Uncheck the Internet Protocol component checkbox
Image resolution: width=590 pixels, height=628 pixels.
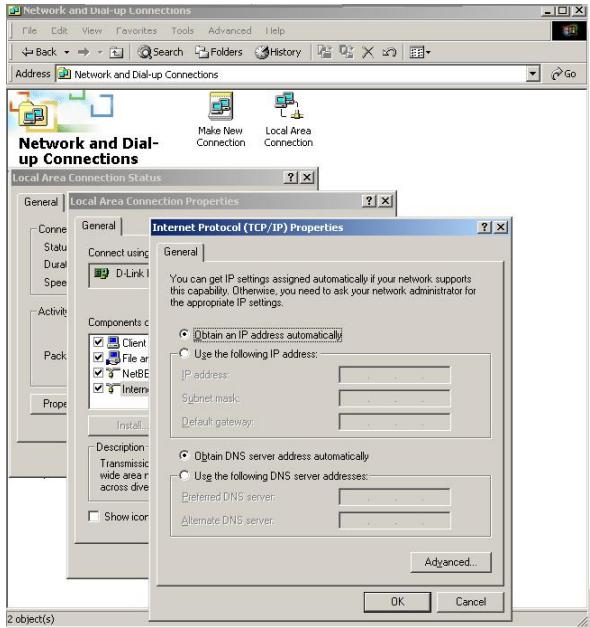[x=98, y=388]
